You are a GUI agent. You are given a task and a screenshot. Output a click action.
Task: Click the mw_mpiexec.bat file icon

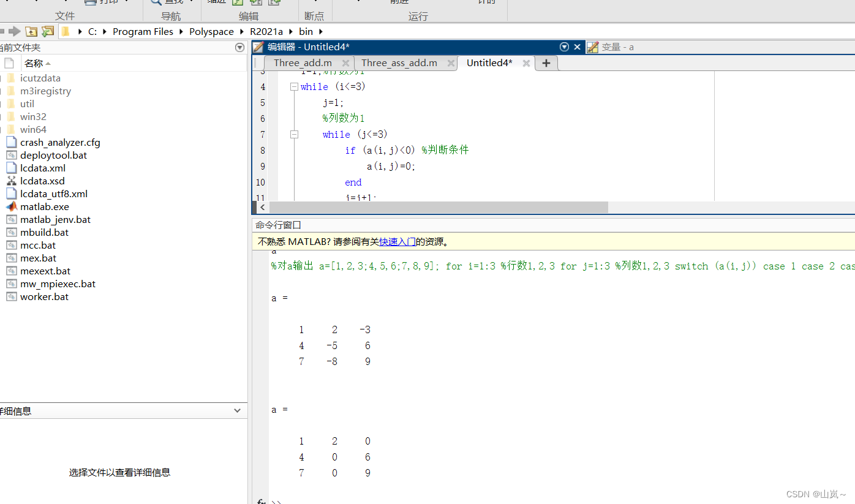(x=10, y=284)
